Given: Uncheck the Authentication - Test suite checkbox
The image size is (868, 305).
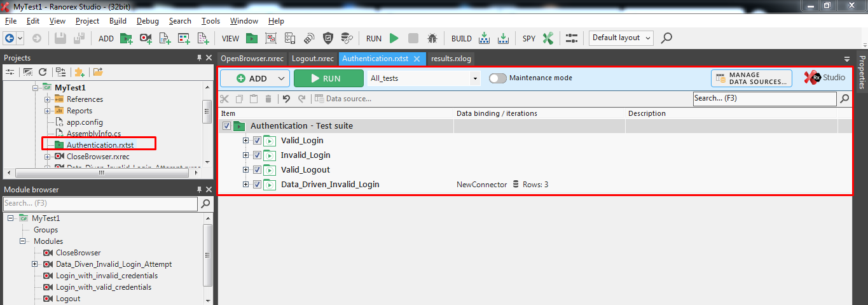Looking at the screenshot, I should tap(227, 126).
